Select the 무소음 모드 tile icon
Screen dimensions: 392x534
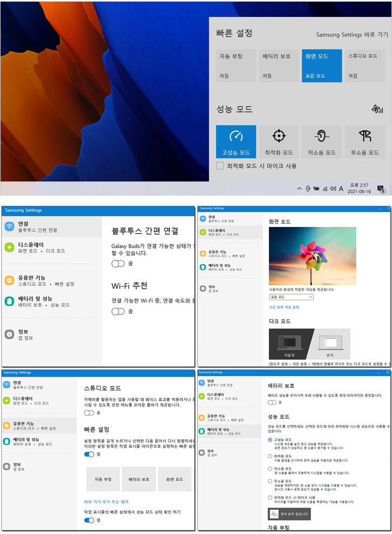click(365, 141)
